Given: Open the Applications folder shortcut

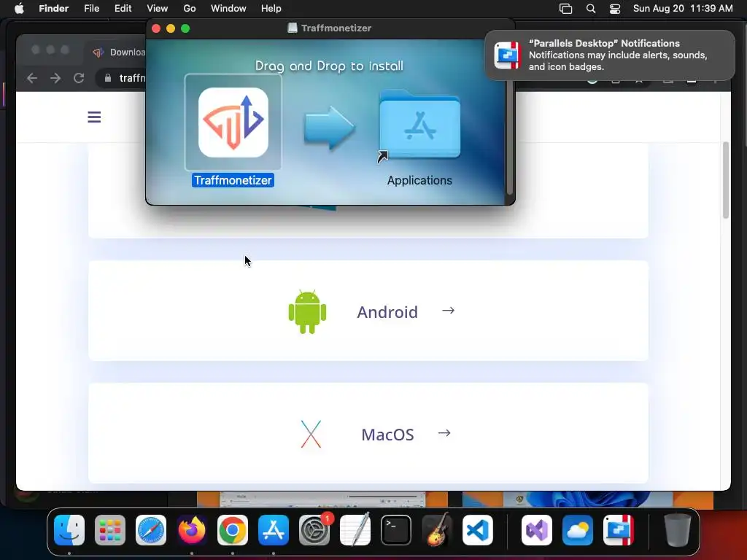Looking at the screenshot, I should pos(419,125).
